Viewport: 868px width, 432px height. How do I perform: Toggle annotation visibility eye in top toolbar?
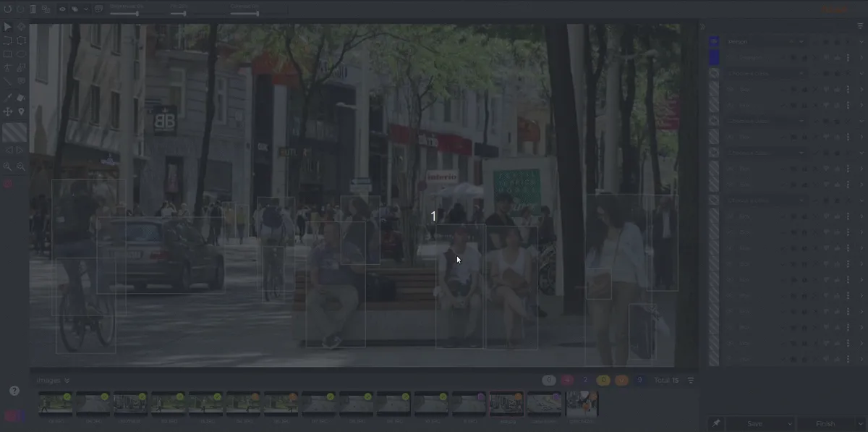tap(62, 9)
